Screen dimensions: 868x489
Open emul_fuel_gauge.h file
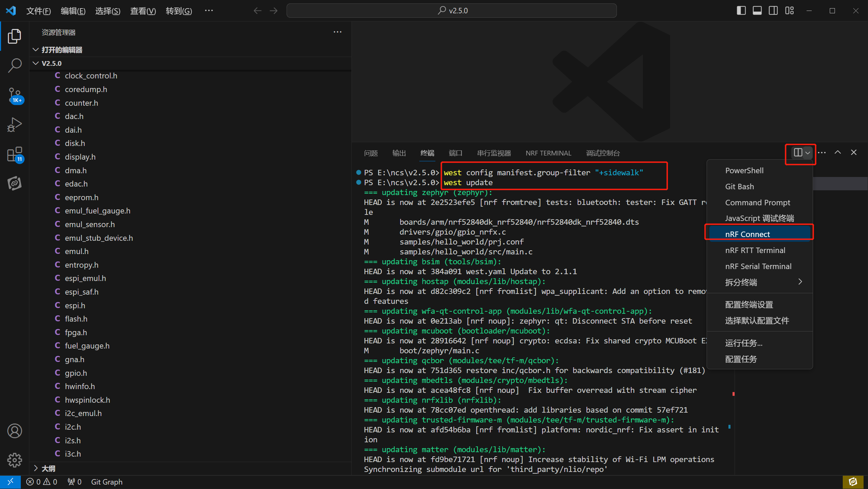tap(190, 211)
